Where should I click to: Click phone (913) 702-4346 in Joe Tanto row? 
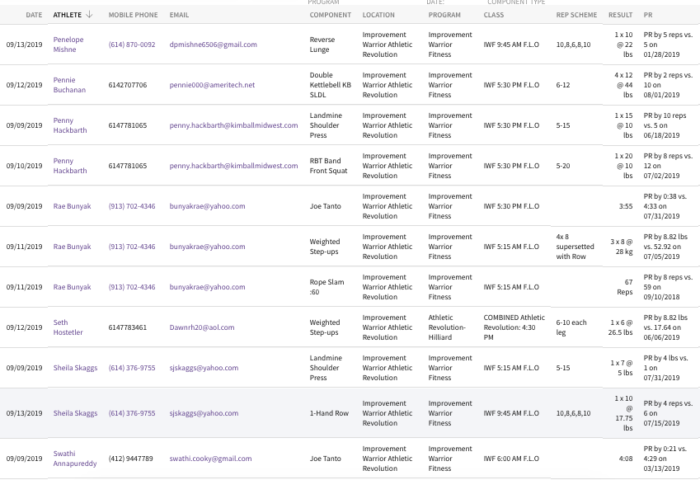pyautogui.click(x=132, y=206)
